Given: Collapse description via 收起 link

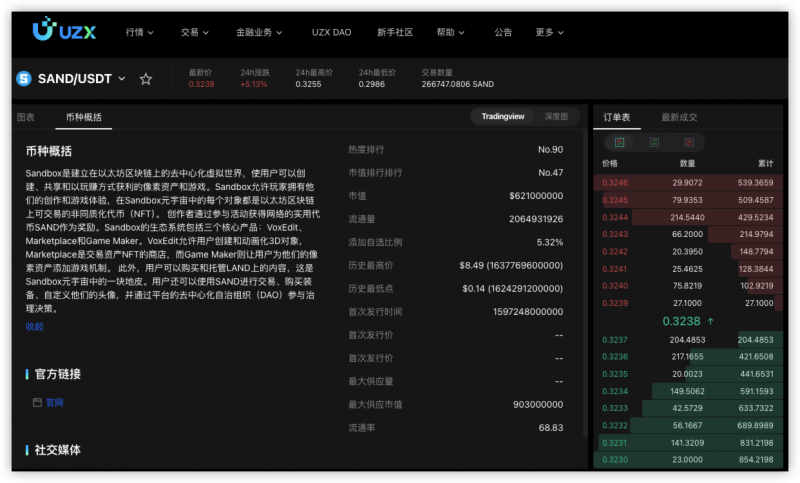Looking at the screenshot, I should [x=35, y=326].
